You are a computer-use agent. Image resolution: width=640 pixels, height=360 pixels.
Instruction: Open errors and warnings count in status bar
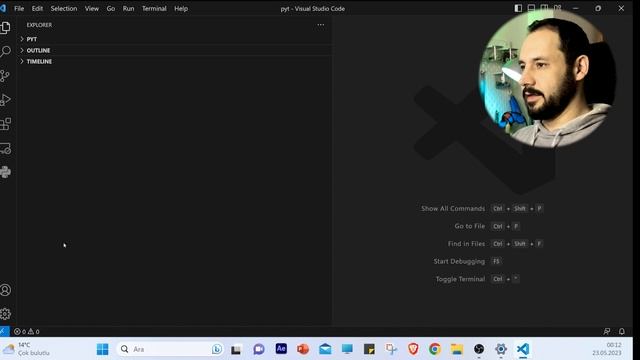[x=27, y=331]
